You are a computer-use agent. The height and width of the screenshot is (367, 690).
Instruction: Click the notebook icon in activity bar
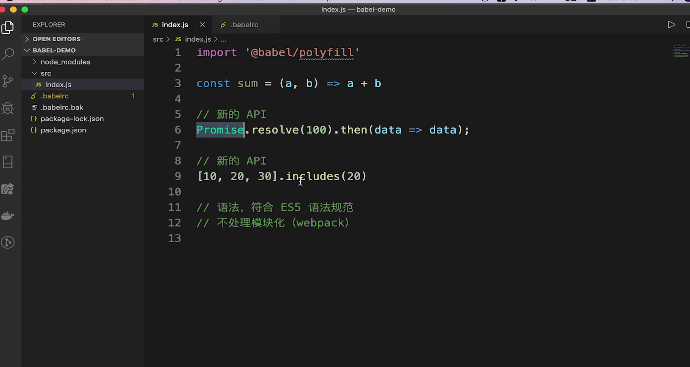coord(7,162)
